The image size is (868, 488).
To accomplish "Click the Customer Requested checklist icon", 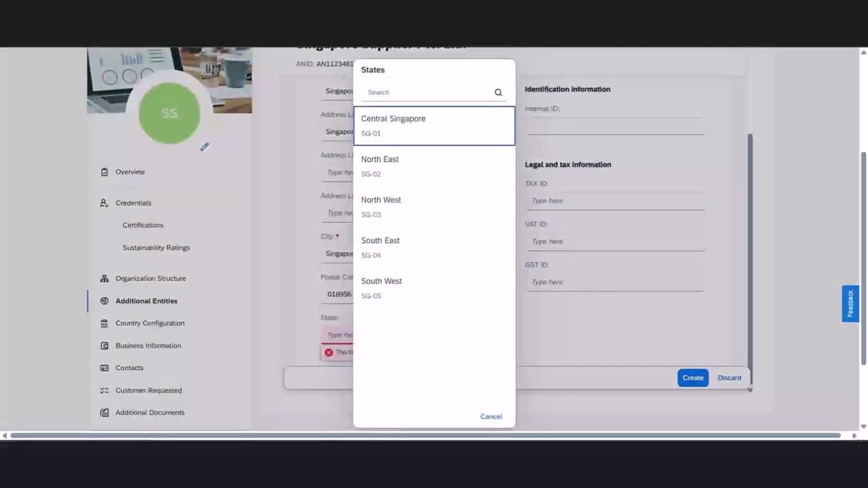I will [x=104, y=390].
